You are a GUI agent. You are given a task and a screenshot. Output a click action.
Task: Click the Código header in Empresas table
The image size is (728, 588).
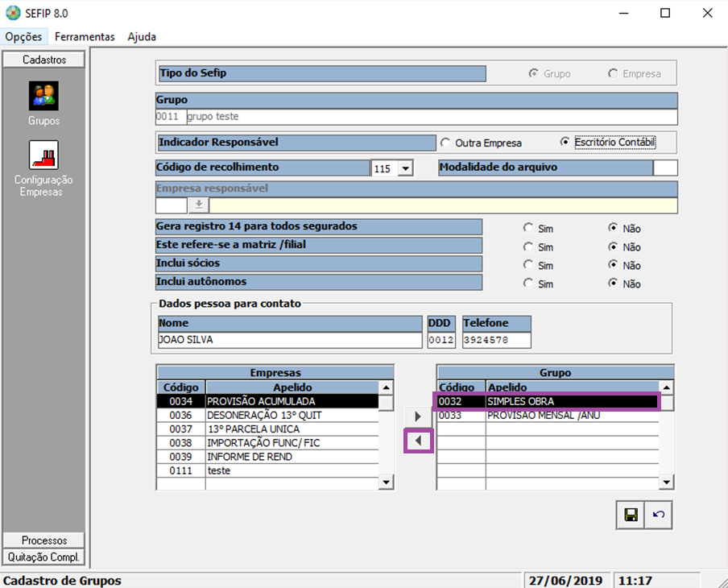coord(181,387)
